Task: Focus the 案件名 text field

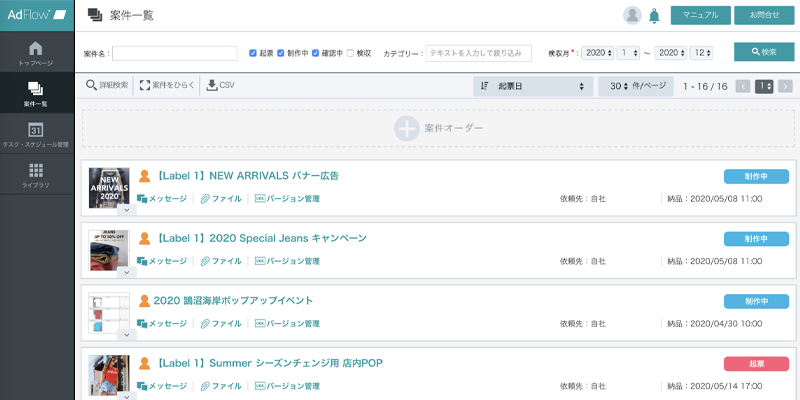Action: pyautogui.click(x=175, y=53)
